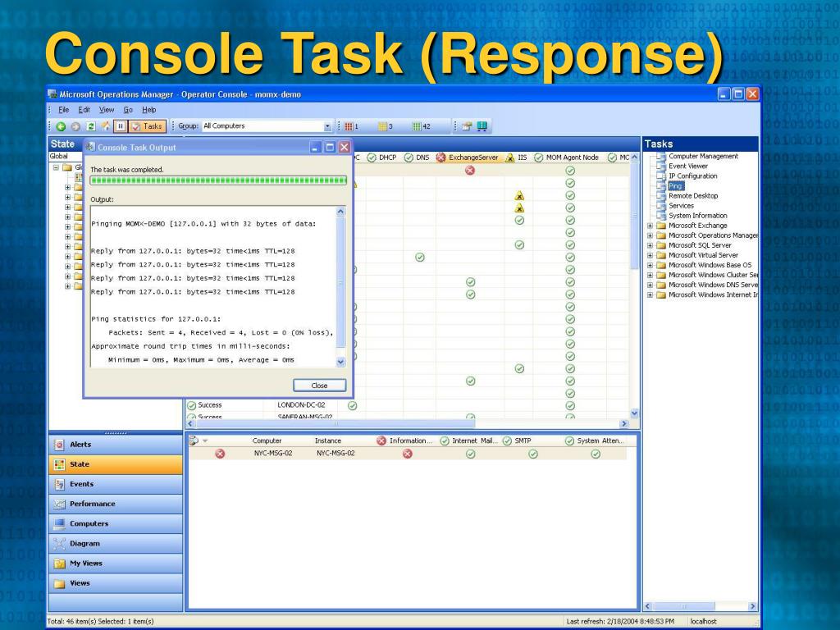Toggle the Pause refresh toolbar button

(x=120, y=126)
